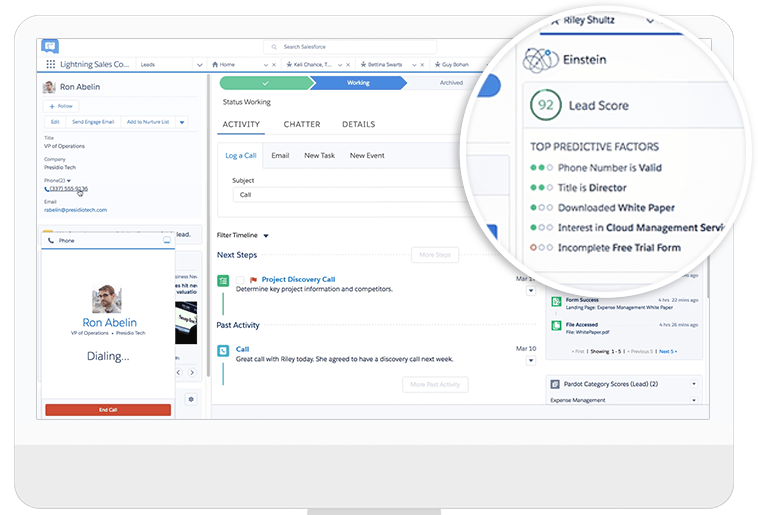Click the Form Success activity icon
Viewport: 758px width, 515px height.
[x=556, y=301]
